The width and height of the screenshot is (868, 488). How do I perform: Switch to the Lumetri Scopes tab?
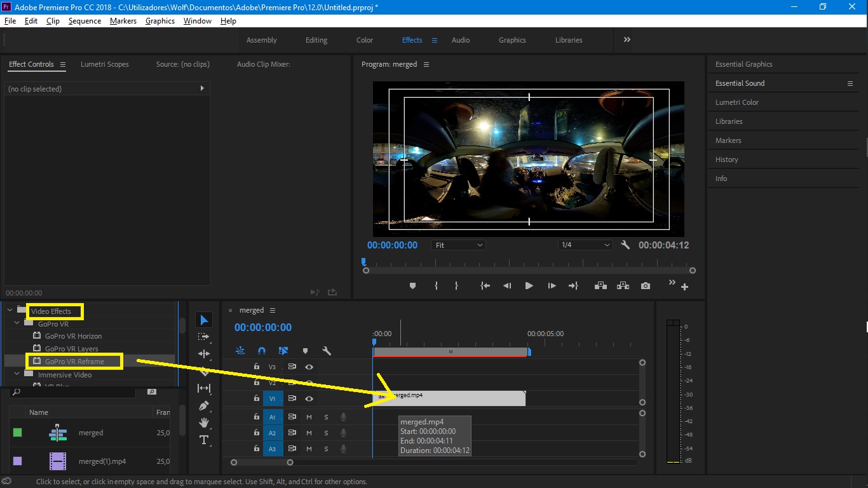(105, 64)
